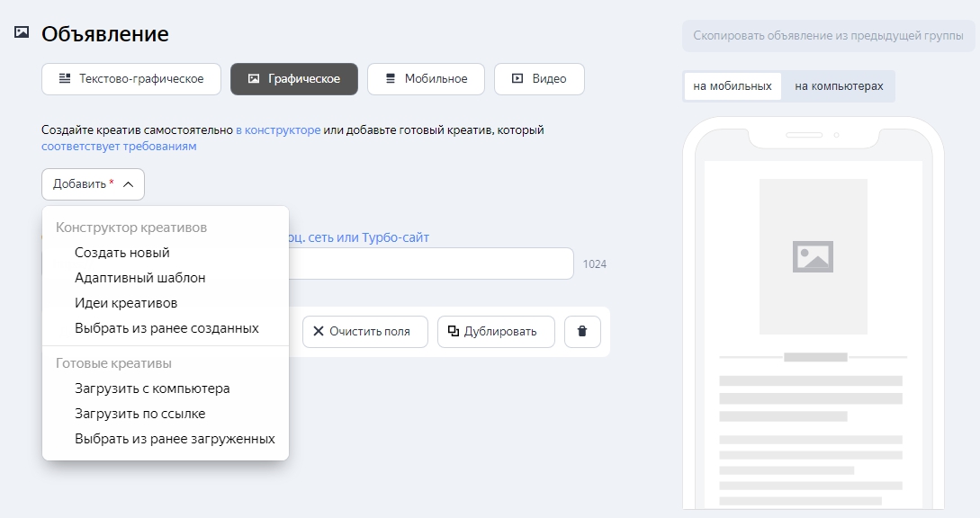Select Загрузить по ссылке option
The image size is (980, 518).
click(x=140, y=414)
